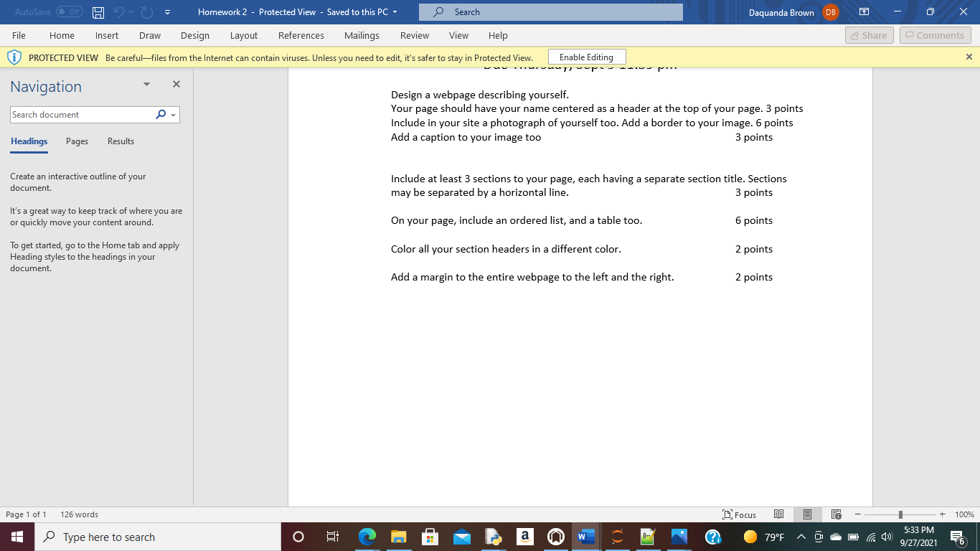Screen dimensions: 980x551
Task: Enable Focus mode
Action: 739,514
